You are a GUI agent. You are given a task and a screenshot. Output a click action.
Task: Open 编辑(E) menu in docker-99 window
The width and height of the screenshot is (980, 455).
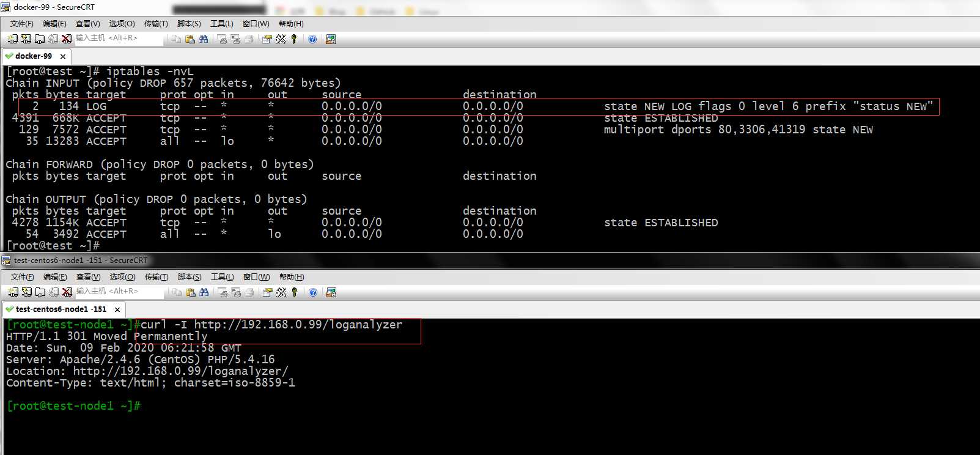(54, 24)
